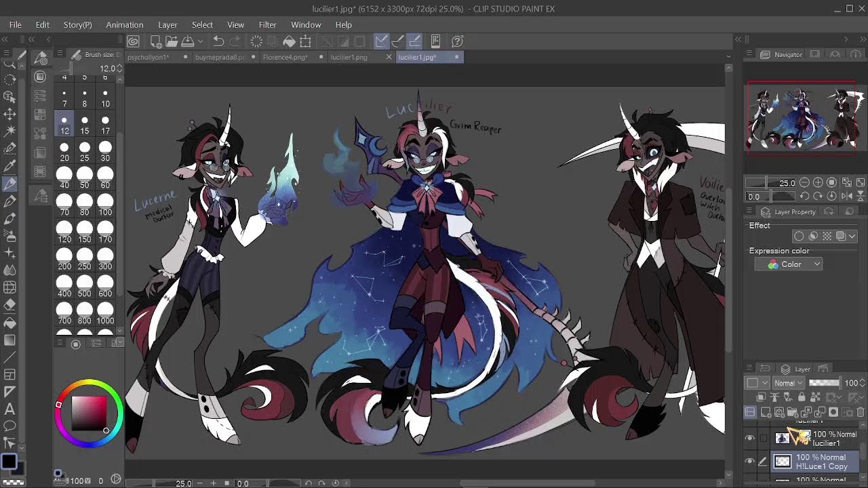Create a new raster layer
Image resolution: width=868 pixels, height=488 pixels.
[766, 412]
